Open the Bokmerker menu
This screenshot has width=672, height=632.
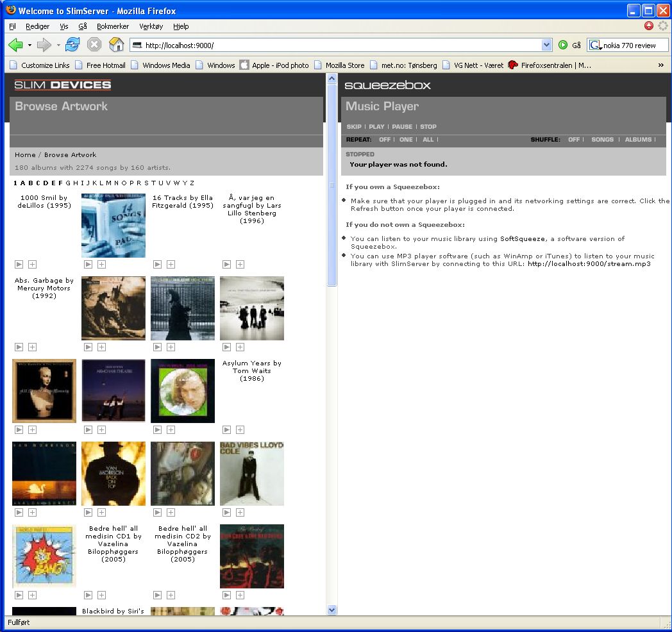[x=113, y=26]
